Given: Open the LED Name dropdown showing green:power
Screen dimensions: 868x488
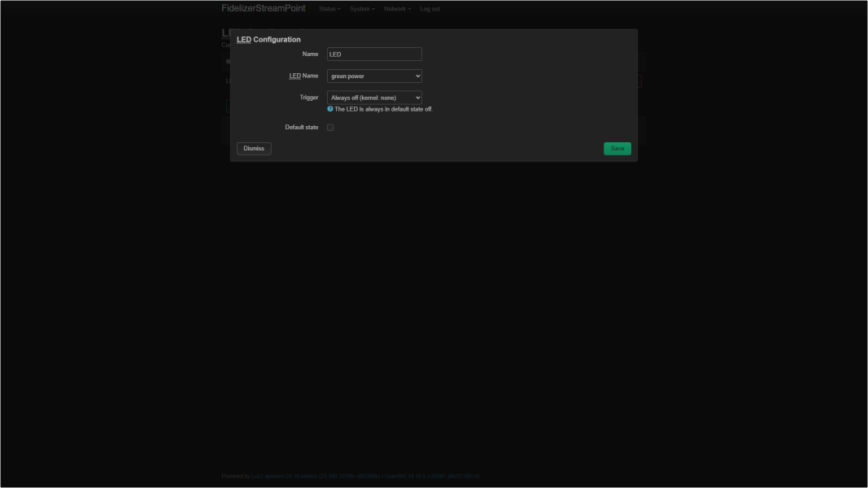Looking at the screenshot, I should tap(374, 76).
